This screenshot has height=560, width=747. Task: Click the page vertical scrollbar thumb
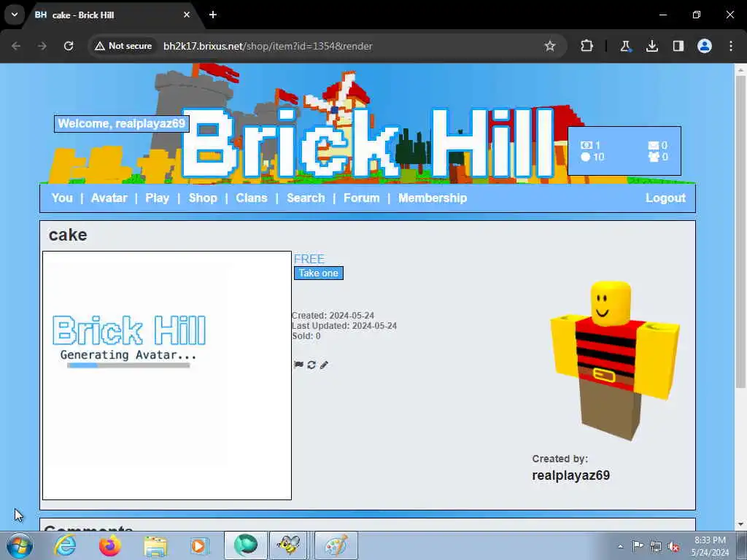coord(740,231)
